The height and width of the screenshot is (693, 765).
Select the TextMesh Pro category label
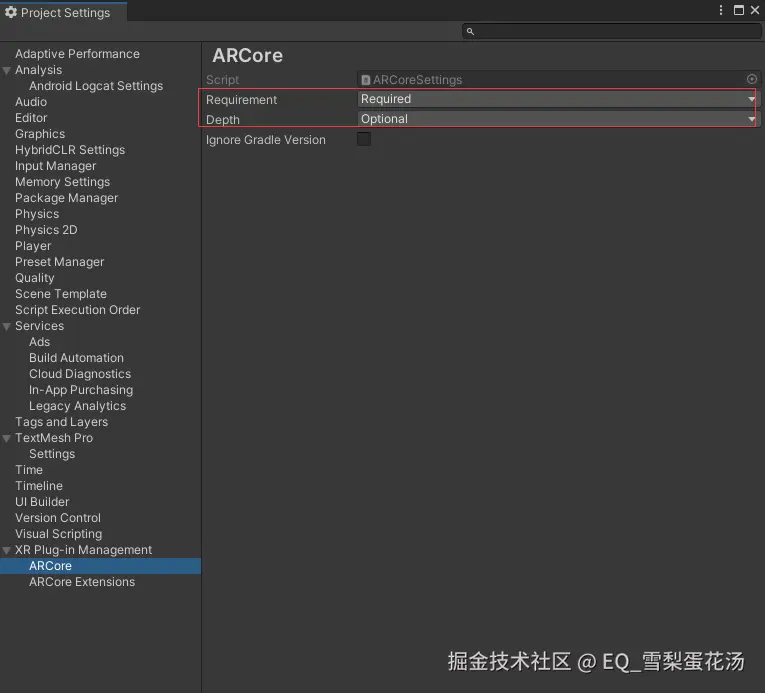click(x=54, y=438)
